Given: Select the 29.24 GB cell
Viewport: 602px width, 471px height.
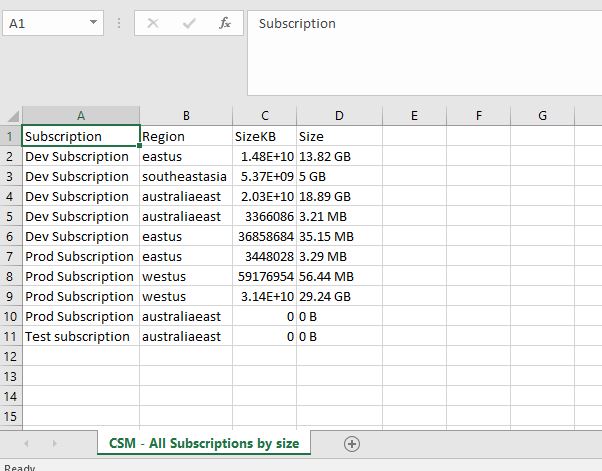Looking at the screenshot, I should pyautogui.click(x=339, y=296).
